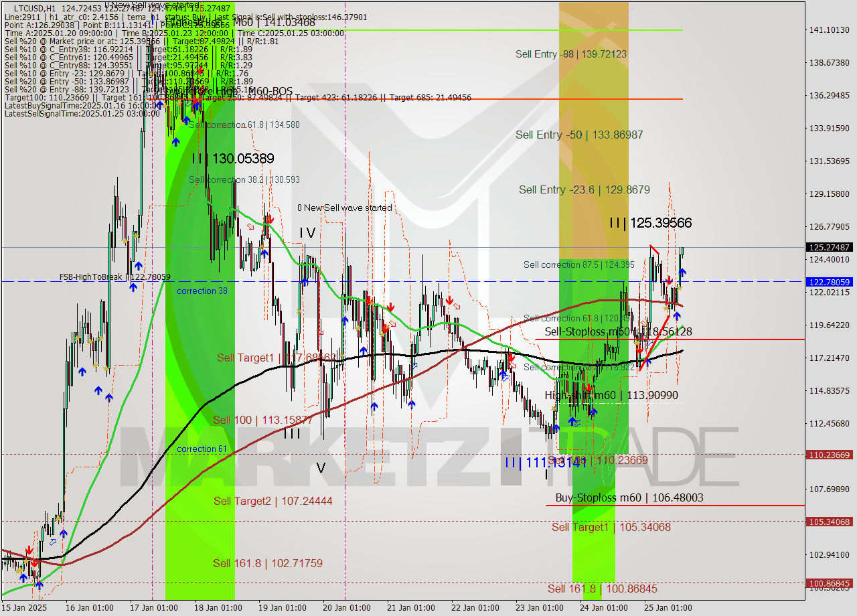Image resolution: width=857 pixels, height=616 pixels.
Task: Click the 'Sell Target1 | 105.34068' label
Action: [x=611, y=527]
